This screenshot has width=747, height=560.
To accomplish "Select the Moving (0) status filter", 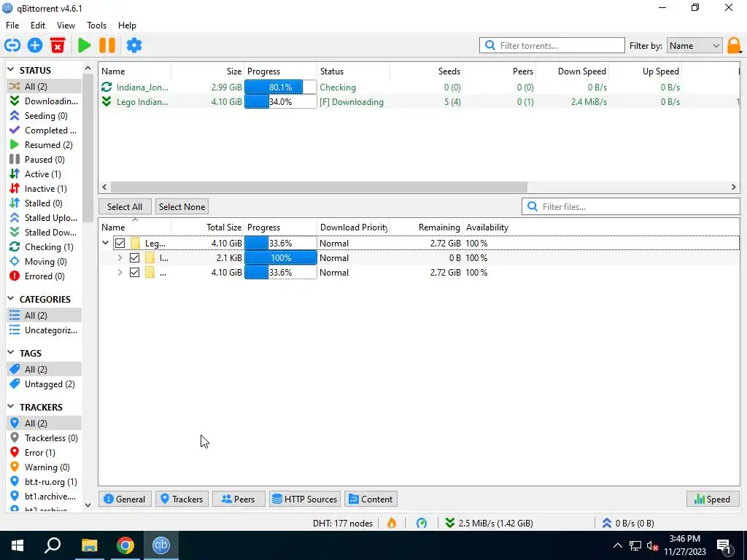I will pos(44,262).
